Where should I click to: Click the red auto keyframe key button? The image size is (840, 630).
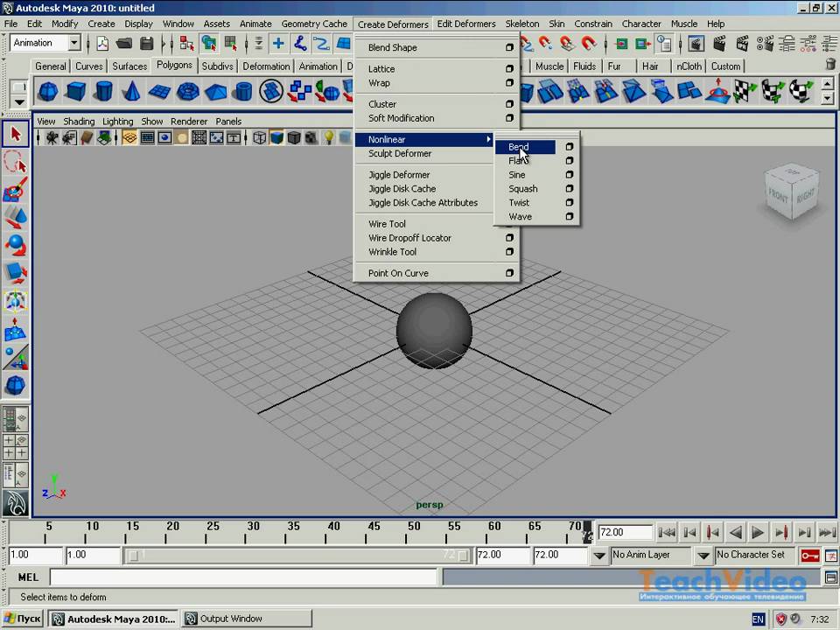click(x=809, y=555)
